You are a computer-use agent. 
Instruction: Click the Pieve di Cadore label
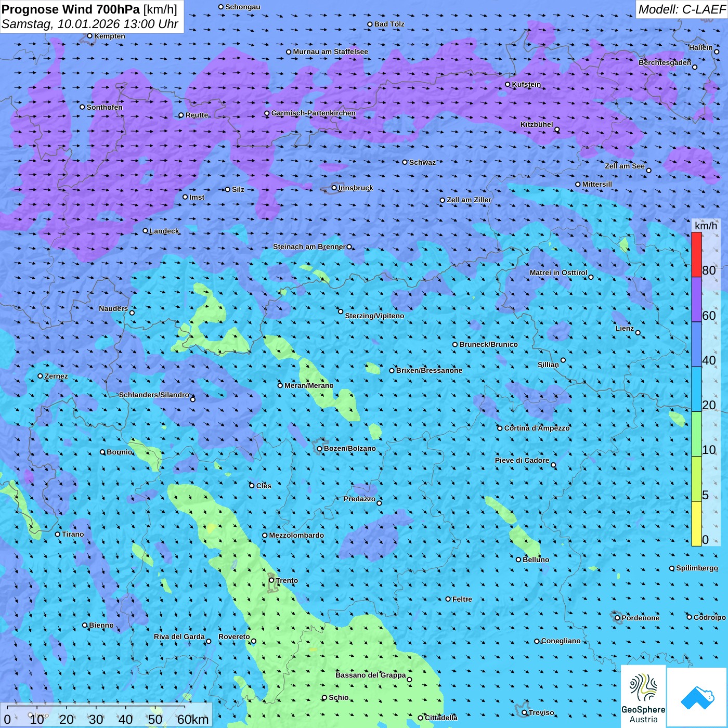522,460
